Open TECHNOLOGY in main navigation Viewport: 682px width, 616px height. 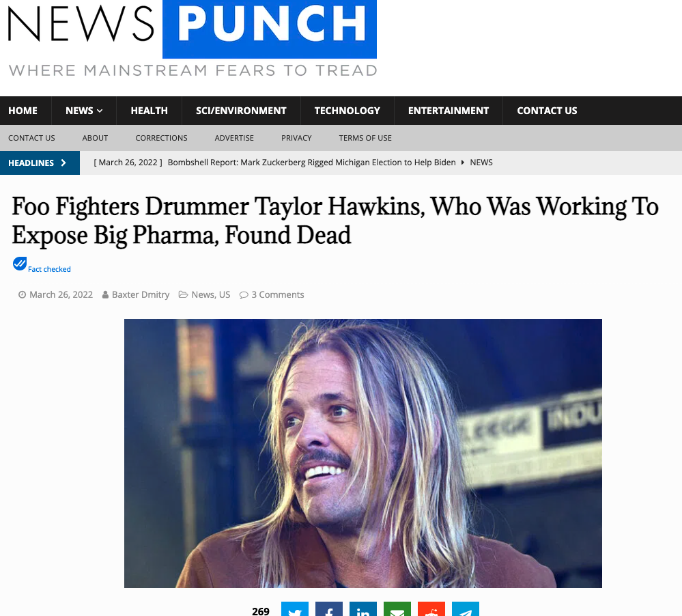point(347,111)
